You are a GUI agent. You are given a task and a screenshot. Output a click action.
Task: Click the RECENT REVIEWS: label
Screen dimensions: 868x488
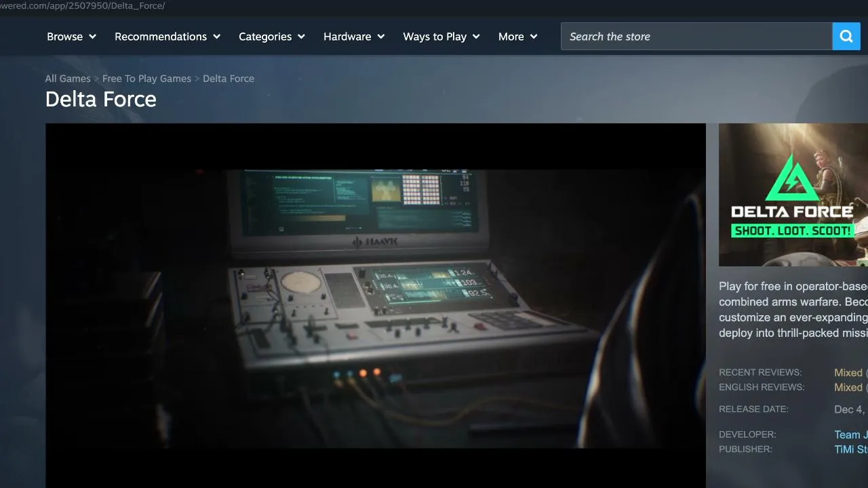coord(760,373)
